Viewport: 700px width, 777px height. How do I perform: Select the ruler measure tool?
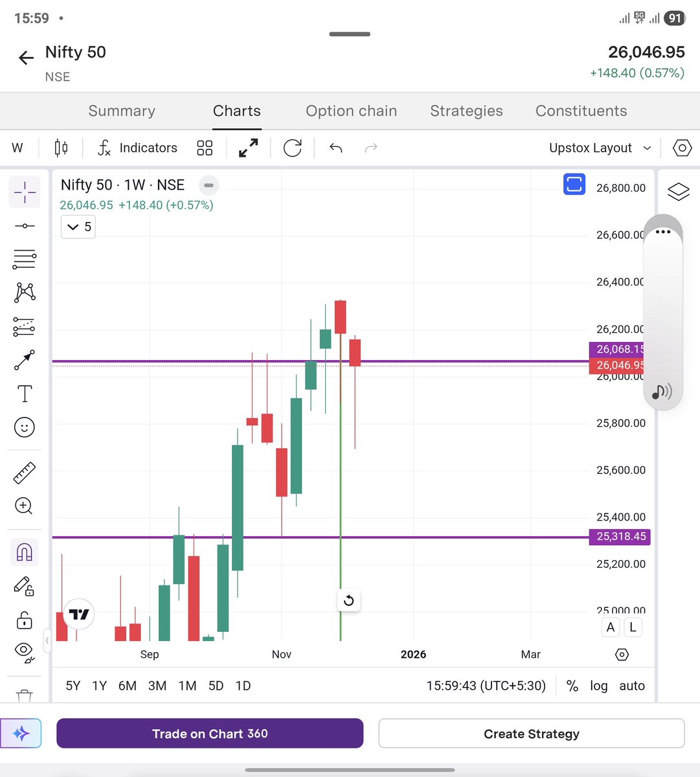click(x=25, y=473)
